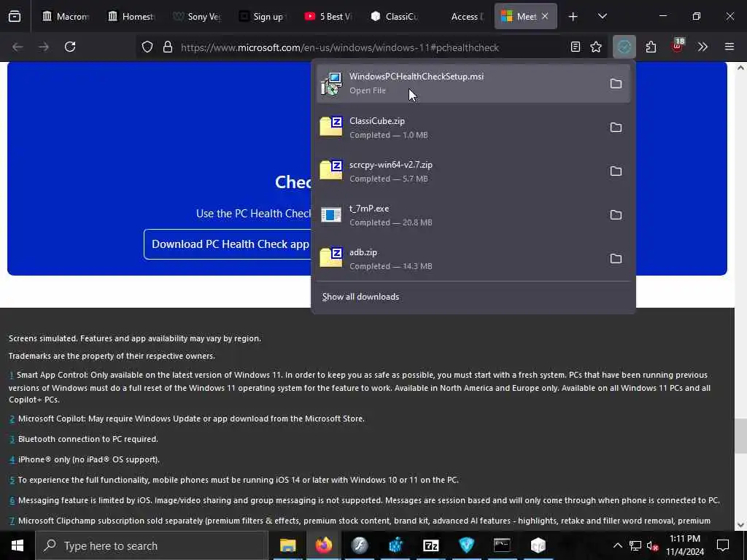Click Show all downloads
This screenshot has height=560, width=747.
coord(360,297)
